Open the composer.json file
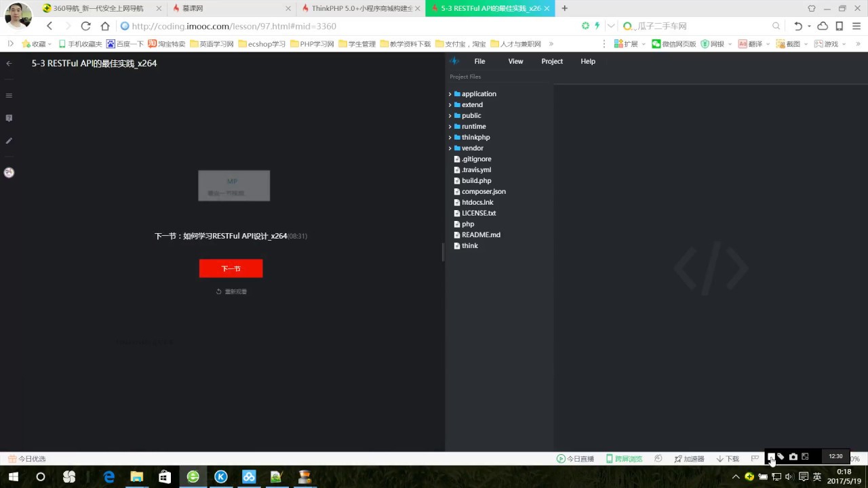This screenshot has height=488, width=868. click(x=479, y=191)
